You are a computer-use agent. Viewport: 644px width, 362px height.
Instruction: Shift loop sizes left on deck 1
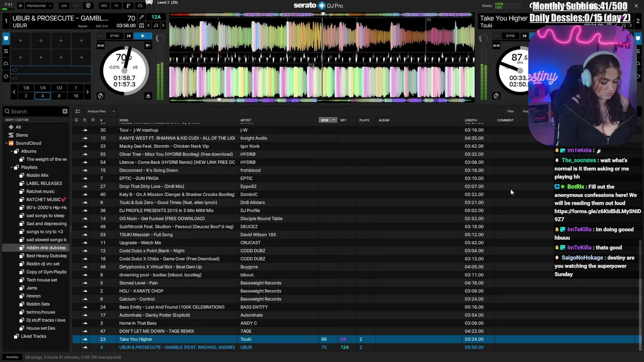(x=15, y=92)
